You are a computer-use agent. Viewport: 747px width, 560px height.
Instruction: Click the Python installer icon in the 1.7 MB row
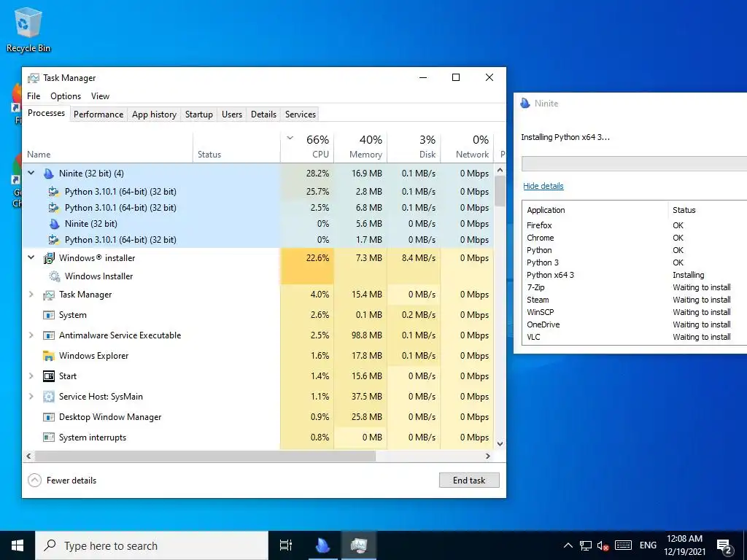pos(54,239)
